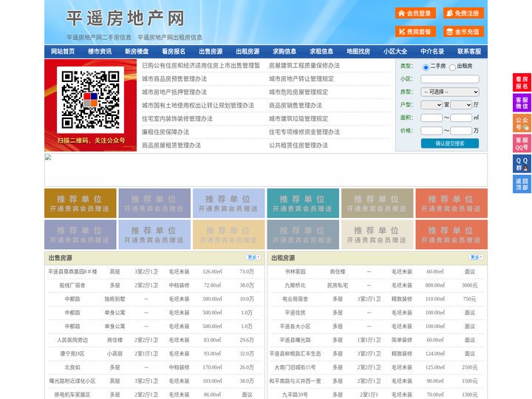532x399 pixels.
Task: Open the 看房报名 navigation item
Action: pos(174,52)
